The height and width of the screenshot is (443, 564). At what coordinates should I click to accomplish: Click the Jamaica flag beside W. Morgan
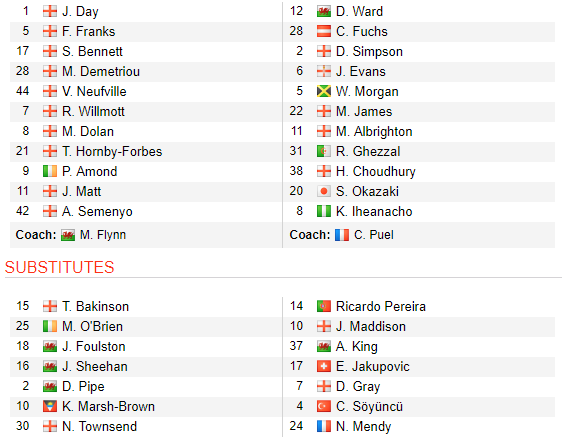[x=323, y=91]
